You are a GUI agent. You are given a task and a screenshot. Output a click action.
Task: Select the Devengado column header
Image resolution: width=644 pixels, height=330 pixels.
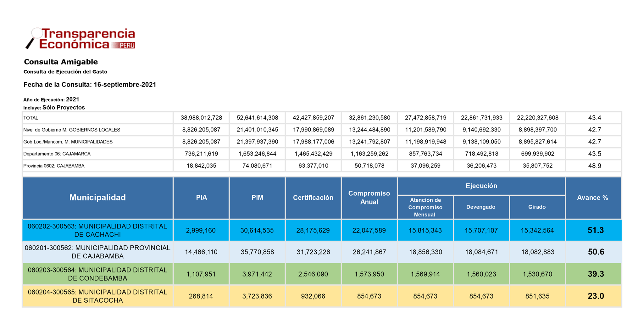click(481, 207)
